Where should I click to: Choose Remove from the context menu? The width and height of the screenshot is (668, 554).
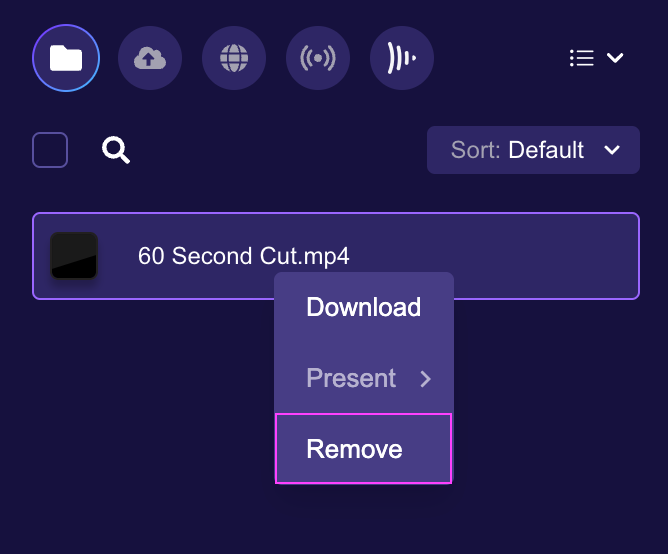click(363, 449)
